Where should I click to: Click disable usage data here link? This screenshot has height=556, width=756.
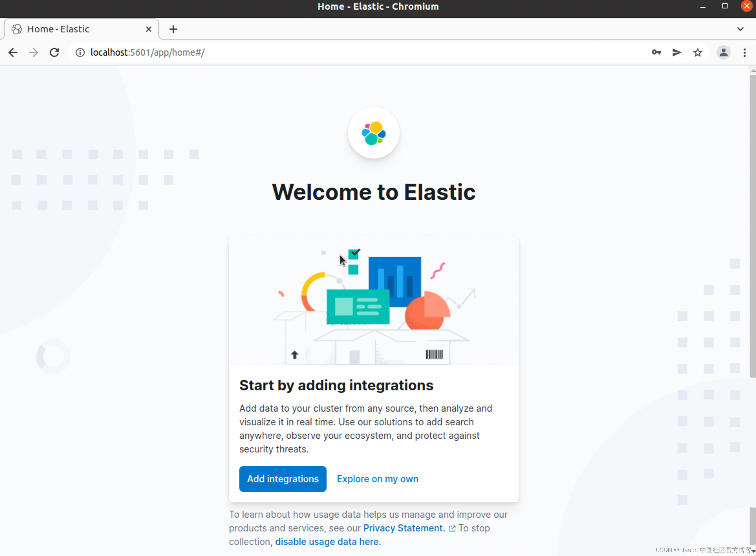tap(328, 541)
